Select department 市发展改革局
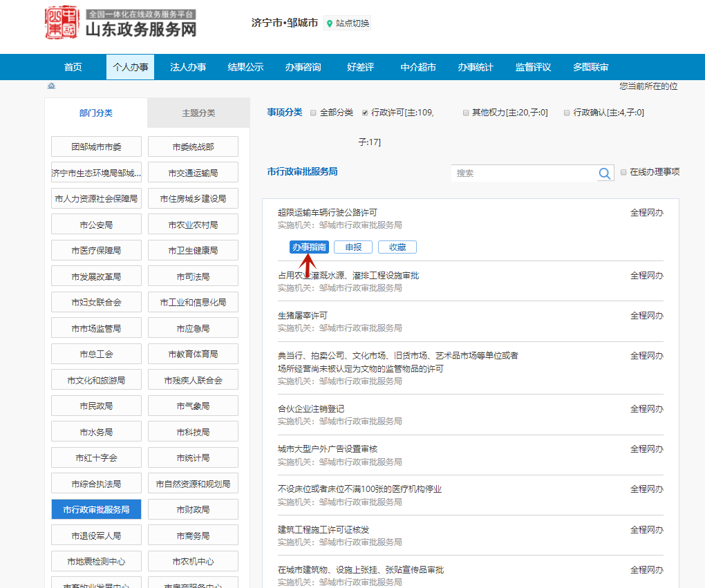 tap(96, 276)
